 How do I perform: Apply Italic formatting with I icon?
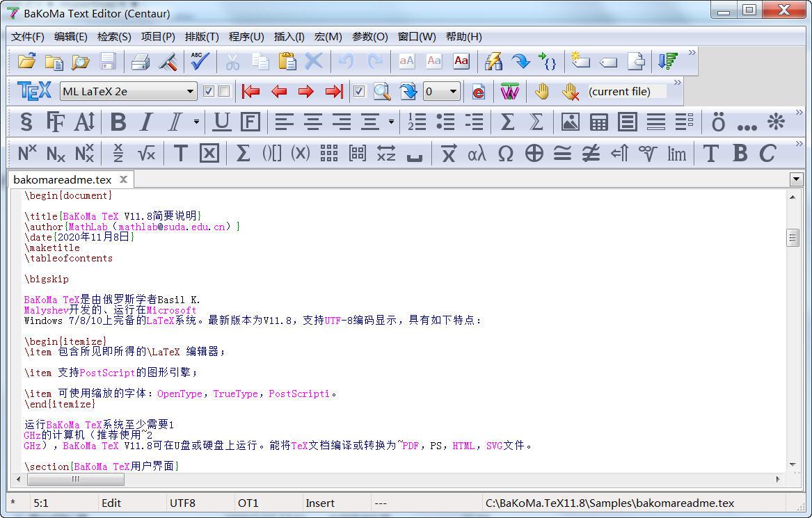[147, 122]
